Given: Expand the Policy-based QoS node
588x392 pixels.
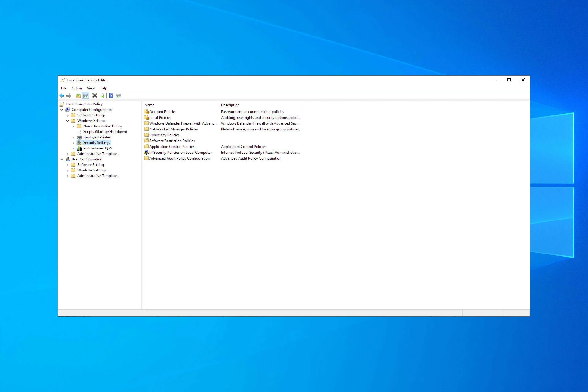Looking at the screenshot, I should (73, 149).
